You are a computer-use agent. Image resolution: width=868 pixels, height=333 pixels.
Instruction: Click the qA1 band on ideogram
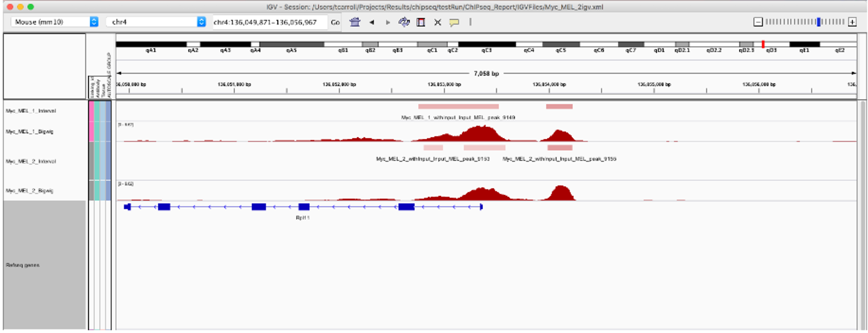point(151,44)
